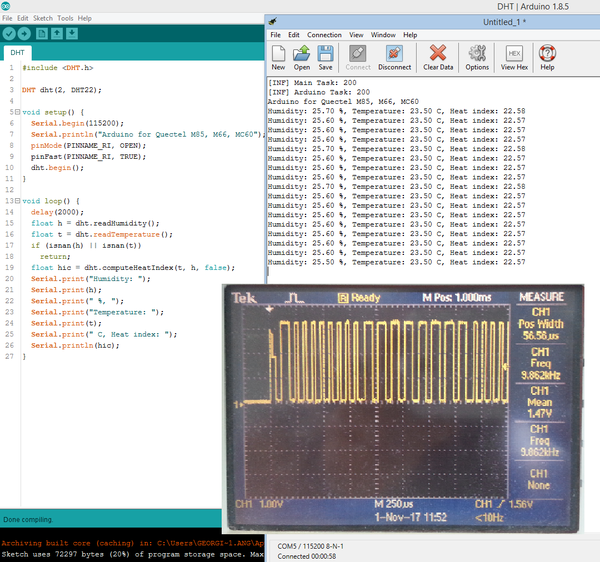This screenshot has height=562, width=600.
Task: Click the greyed Connect toolbar button
Action: click(x=358, y=58)
